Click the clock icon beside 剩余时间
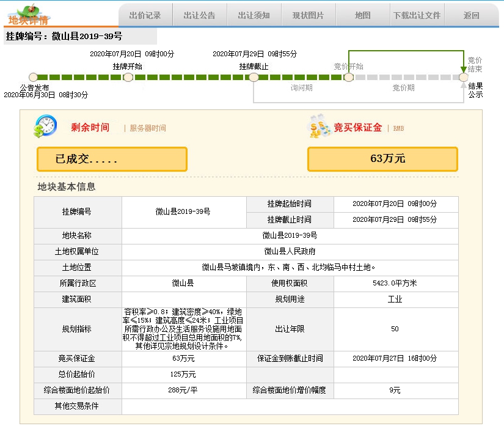 46,126
